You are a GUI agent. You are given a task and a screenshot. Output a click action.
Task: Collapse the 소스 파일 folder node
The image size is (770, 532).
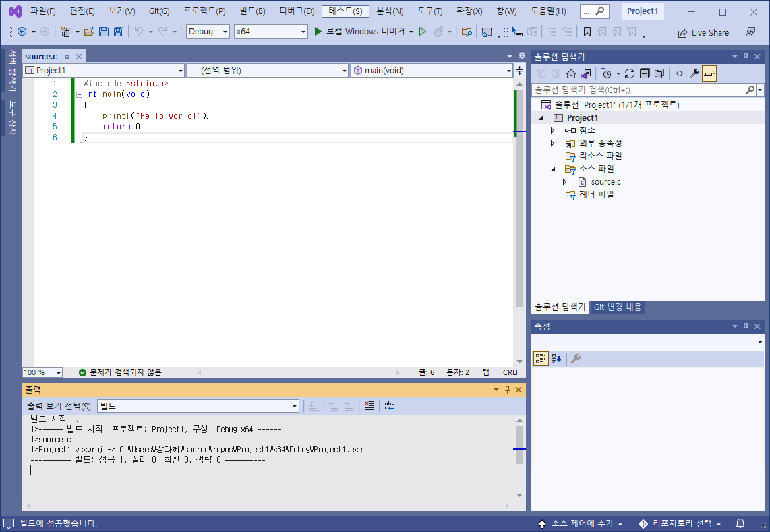[x=553, y=169]
